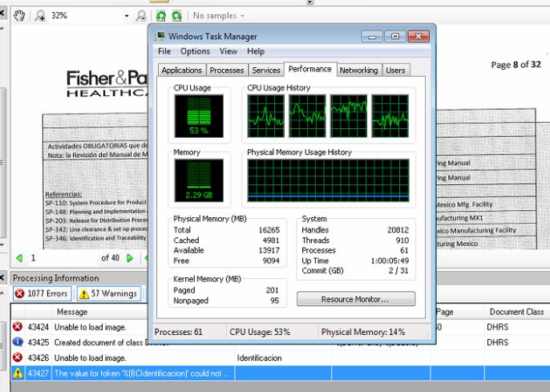Viewport: 550px width, 392px height.
Task: Click the Message column header
Action: coord(72,312)
